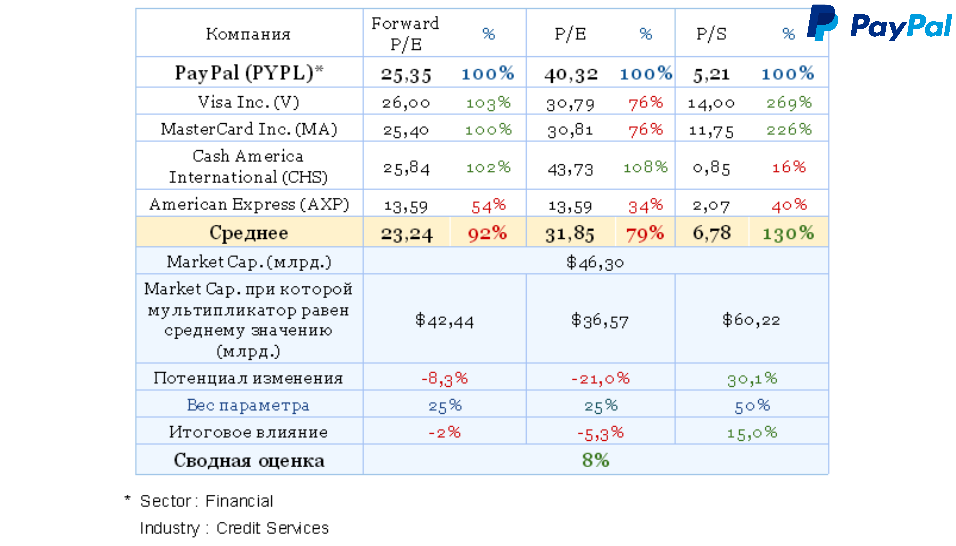Select Cash America International (CHS) cell

click(x=248, y=166)
